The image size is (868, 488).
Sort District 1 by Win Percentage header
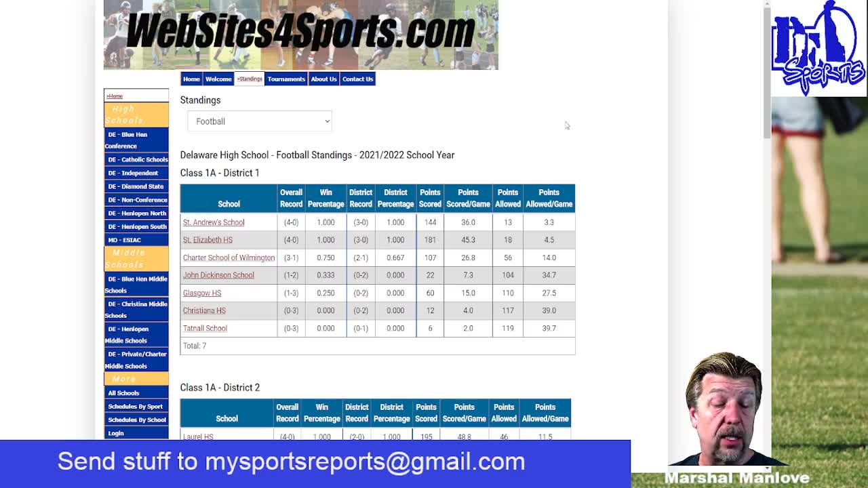(x=325, y=199)
